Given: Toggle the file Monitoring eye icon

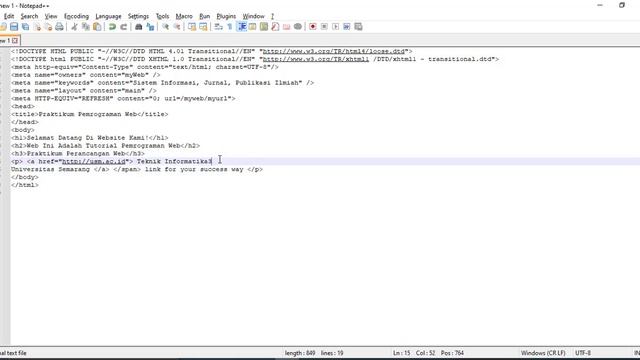Looking at the screenshot, I should 298,27.
